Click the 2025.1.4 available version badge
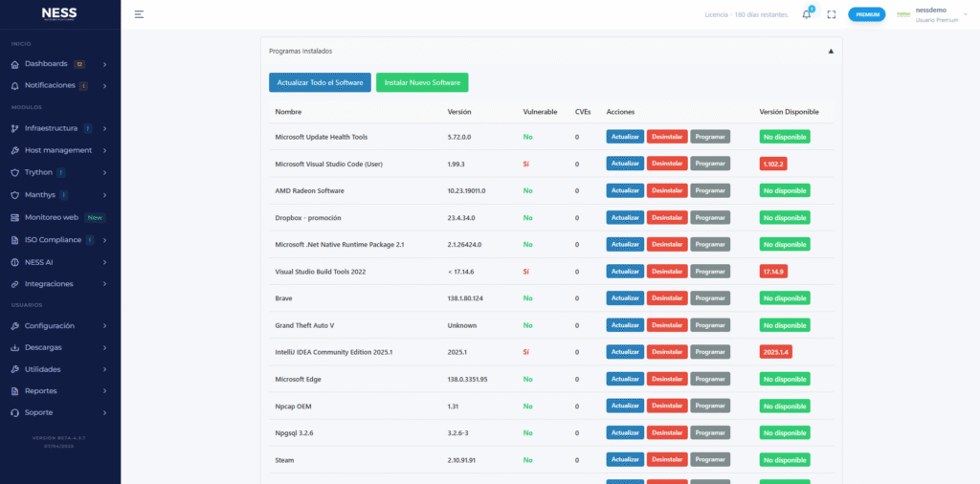 click(776, 352)
